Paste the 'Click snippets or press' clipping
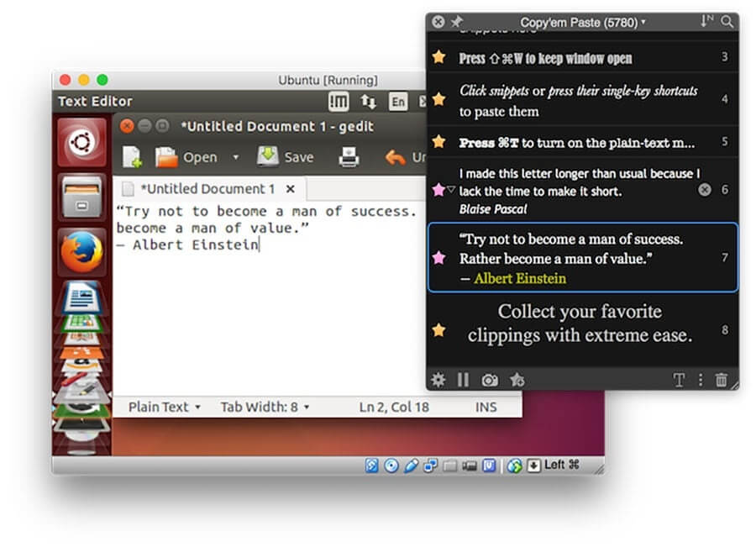This screenshot has width=756, height=547. coord(582,100)
